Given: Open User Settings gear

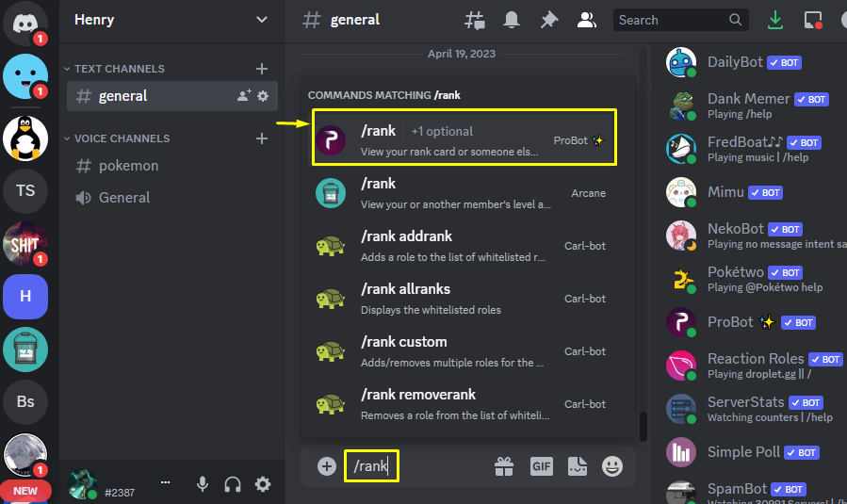Looking at the screenshot, I should point(263,484).
